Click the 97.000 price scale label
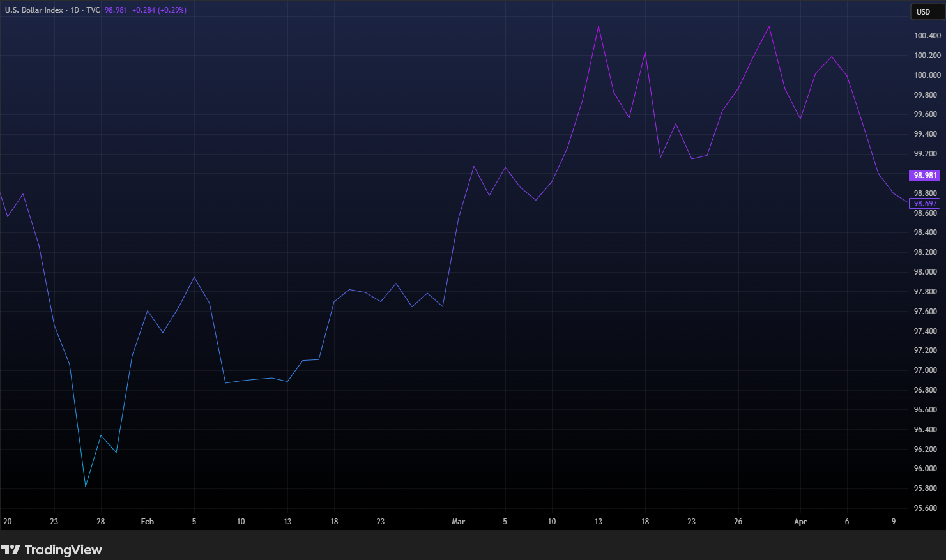This screenshot has height=560, width=946. coord(926,370)
